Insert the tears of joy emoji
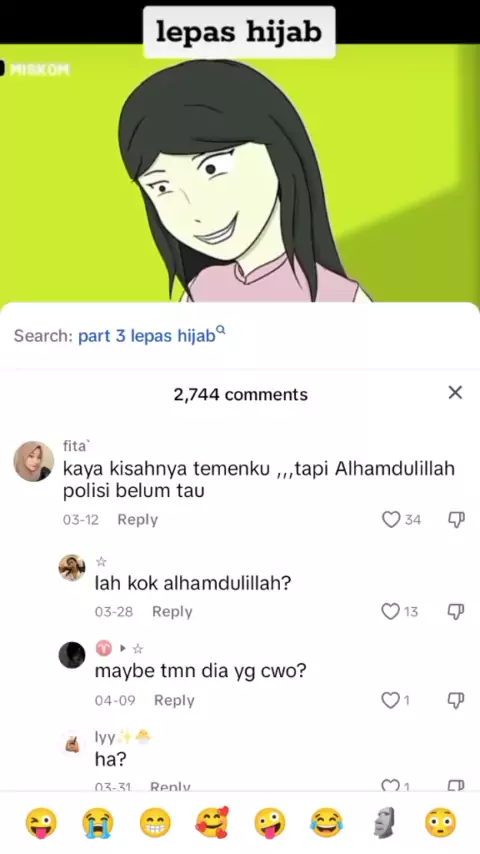This screenshot has width=480, height=854. coord(326,822)
